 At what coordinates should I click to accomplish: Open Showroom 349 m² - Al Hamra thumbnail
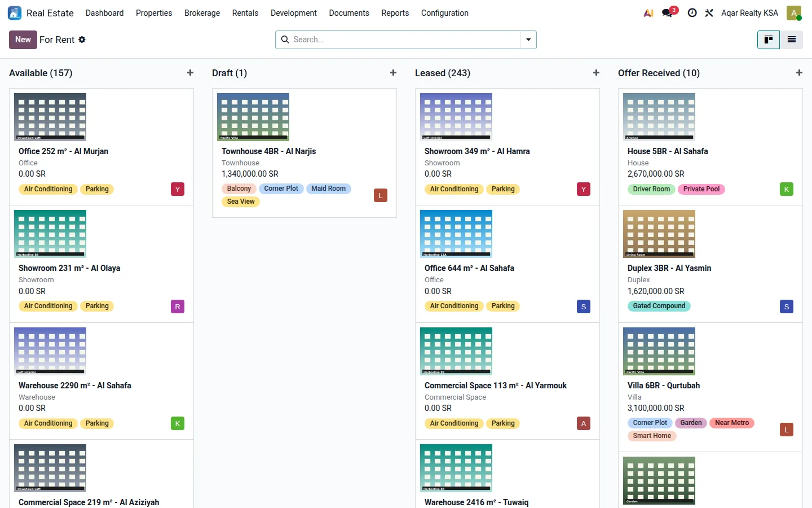click(x=456, y=117)
